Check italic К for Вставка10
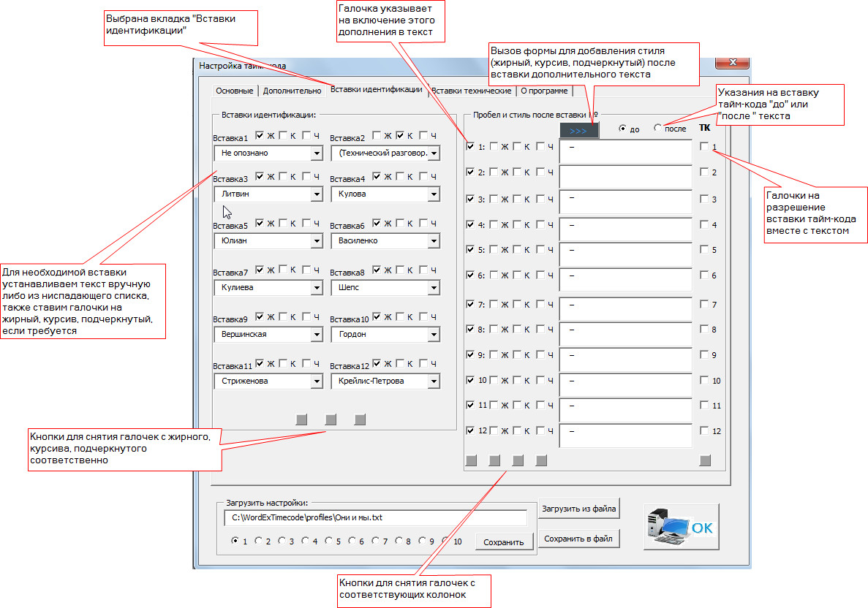The image size is (868, 608). pyautogui.click(x=400, y=316)
